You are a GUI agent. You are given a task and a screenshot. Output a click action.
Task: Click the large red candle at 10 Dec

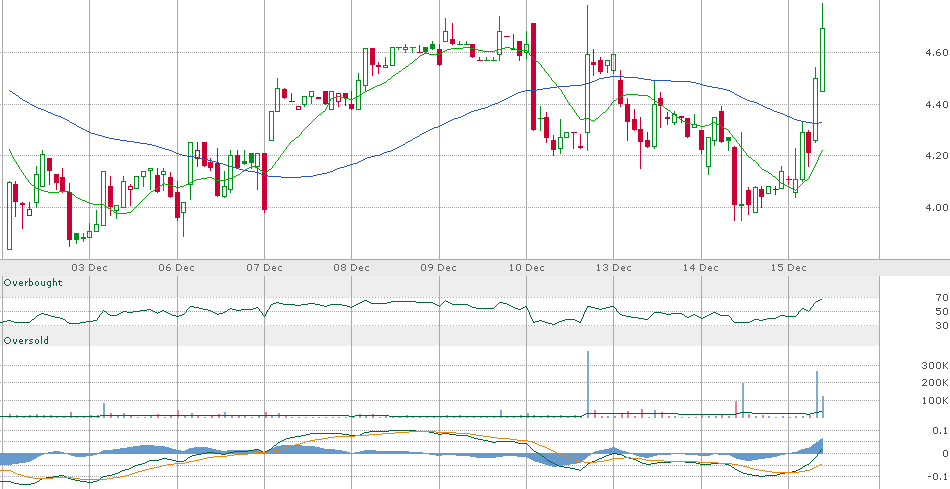(533, 76)
